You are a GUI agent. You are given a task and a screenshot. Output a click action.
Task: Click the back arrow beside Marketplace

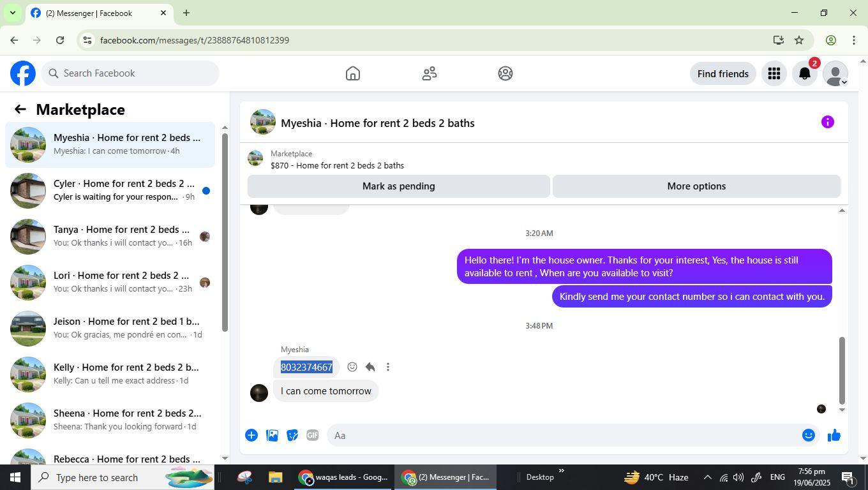point(20,109)
